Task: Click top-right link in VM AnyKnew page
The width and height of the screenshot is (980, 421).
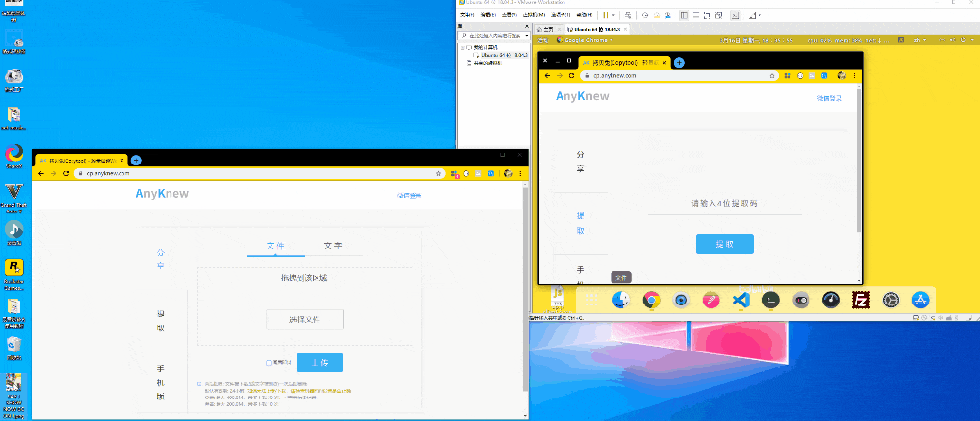Action: pos(829,98)
